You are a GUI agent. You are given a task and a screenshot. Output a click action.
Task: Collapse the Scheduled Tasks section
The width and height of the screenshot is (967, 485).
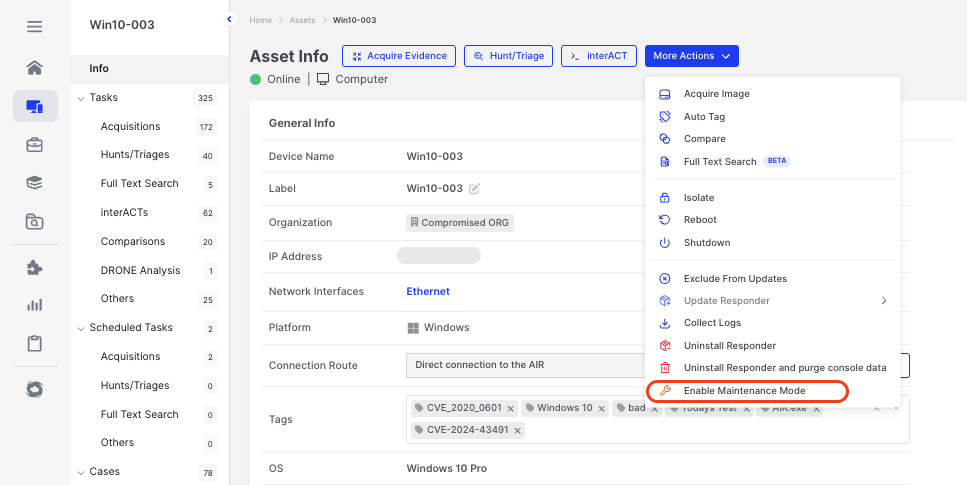pos(81,328)
